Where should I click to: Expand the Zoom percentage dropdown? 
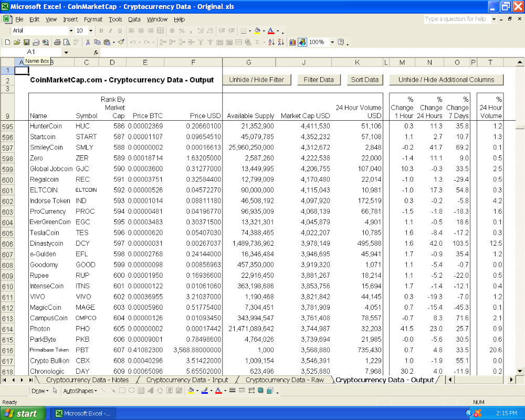pos(332,42)
